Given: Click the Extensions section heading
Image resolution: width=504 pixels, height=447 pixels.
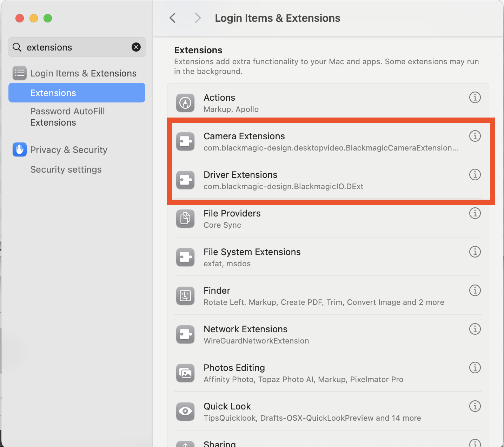Looking at the screenshot, I should point(198,50).
